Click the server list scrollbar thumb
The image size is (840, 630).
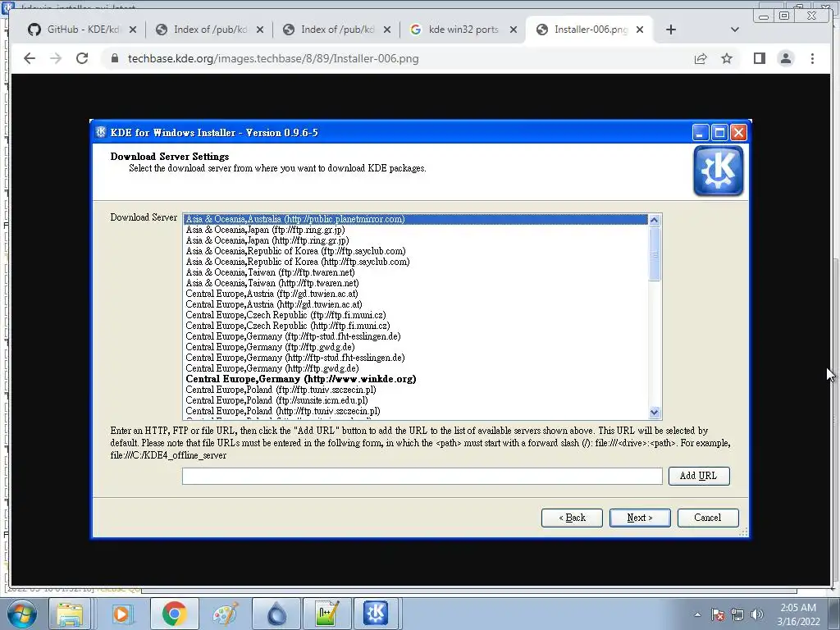(x=654, y=254)
